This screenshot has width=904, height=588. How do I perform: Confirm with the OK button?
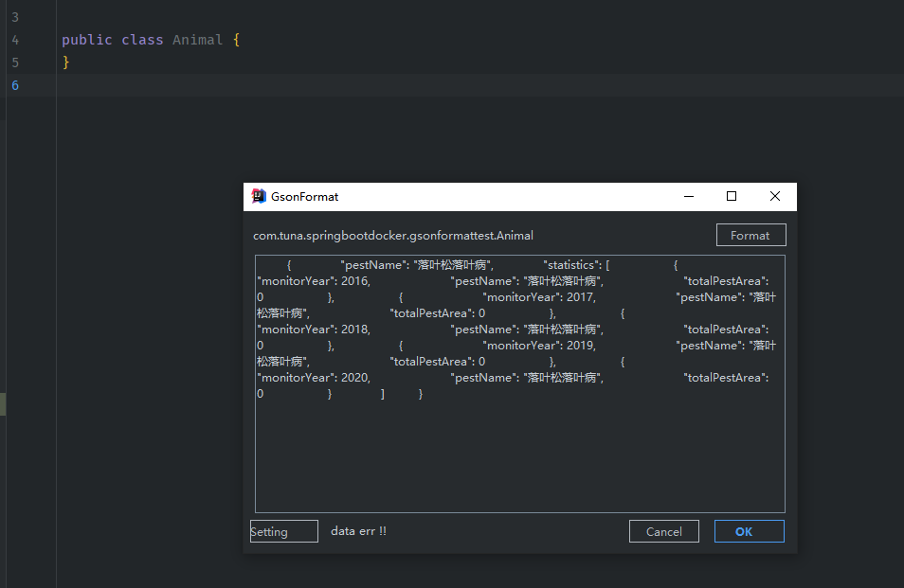(749, 531)
